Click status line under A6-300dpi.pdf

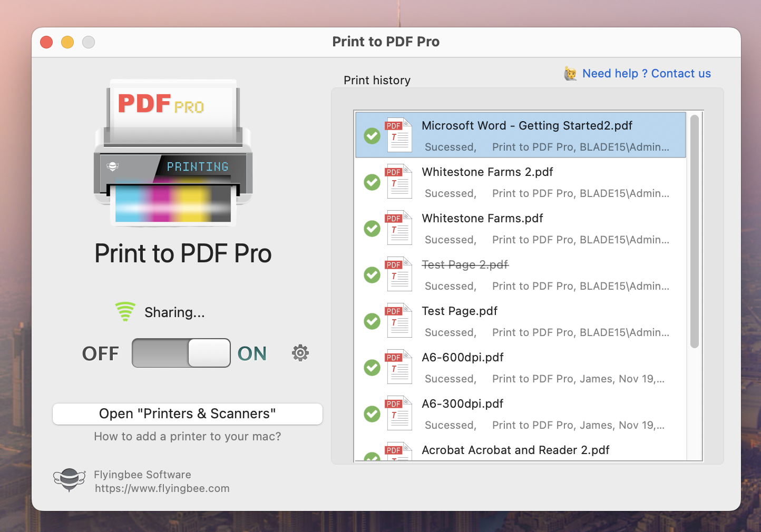pyautogui.click(x=545, y=425)
